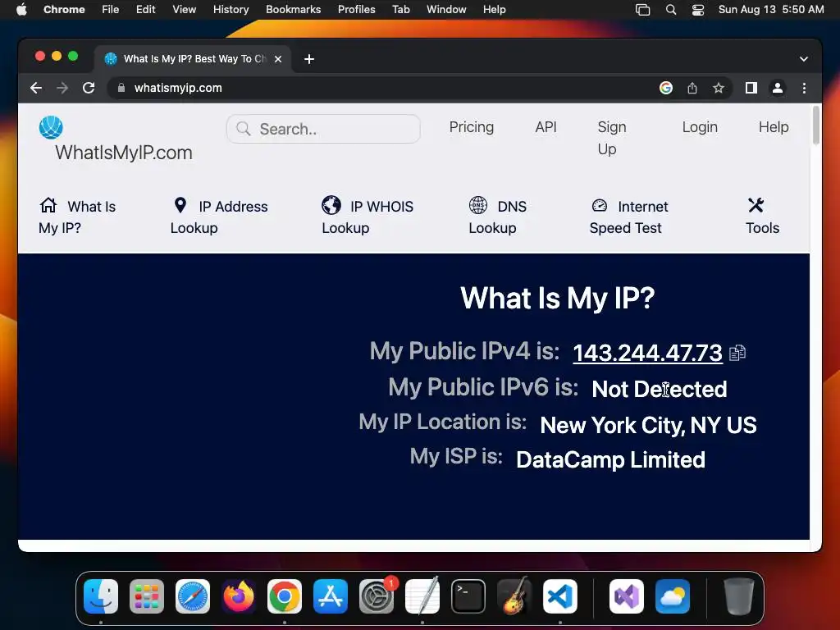Click the 'DataCamp Limited' ISP text
The width and height of the screenshot is (840, 630).
click(x=610, y=459)
